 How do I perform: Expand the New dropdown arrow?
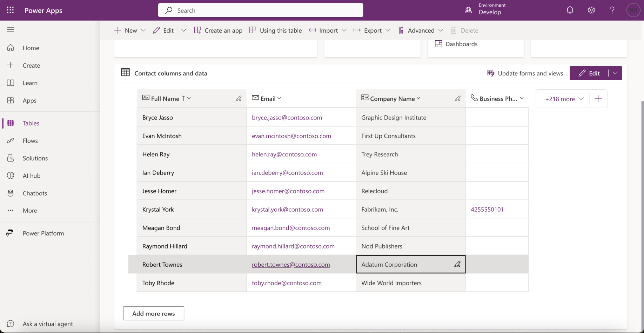(143, 30)
